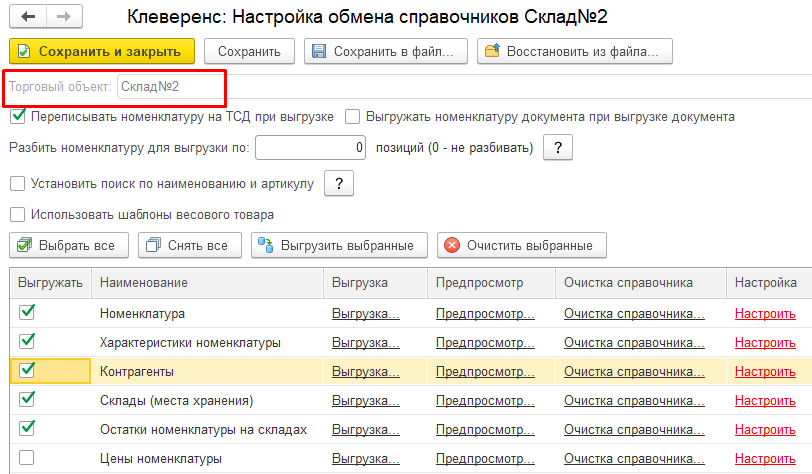Click Очистить выбранные button
The width and height of the screenshot is (812, 474).
tap(521, 246)
